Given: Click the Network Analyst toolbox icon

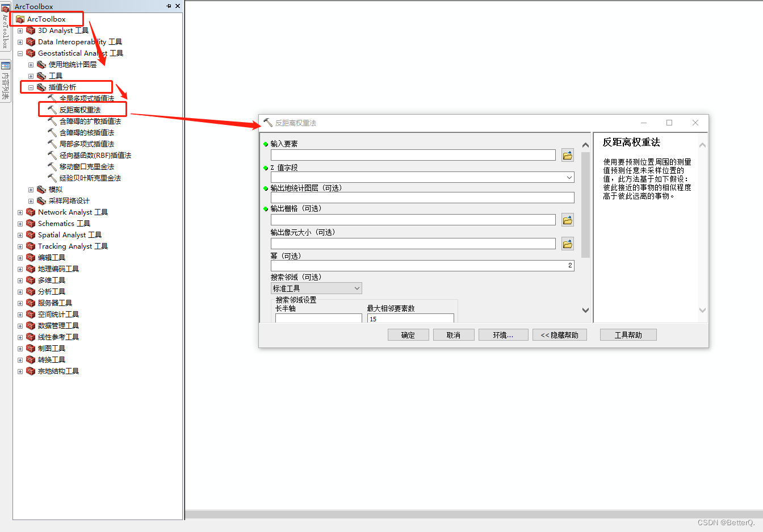Looking at the screenshot, I should click(x=31, y=212).
